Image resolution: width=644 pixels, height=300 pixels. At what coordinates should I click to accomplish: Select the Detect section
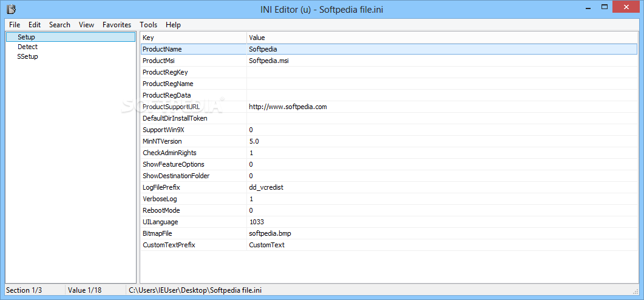[x=27, y=47]
